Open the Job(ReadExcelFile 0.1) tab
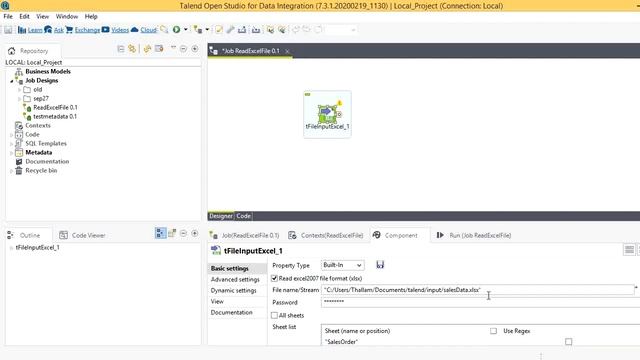Viewport: 640px width, 360px height. pyautogui.click(x=250, y=236)
